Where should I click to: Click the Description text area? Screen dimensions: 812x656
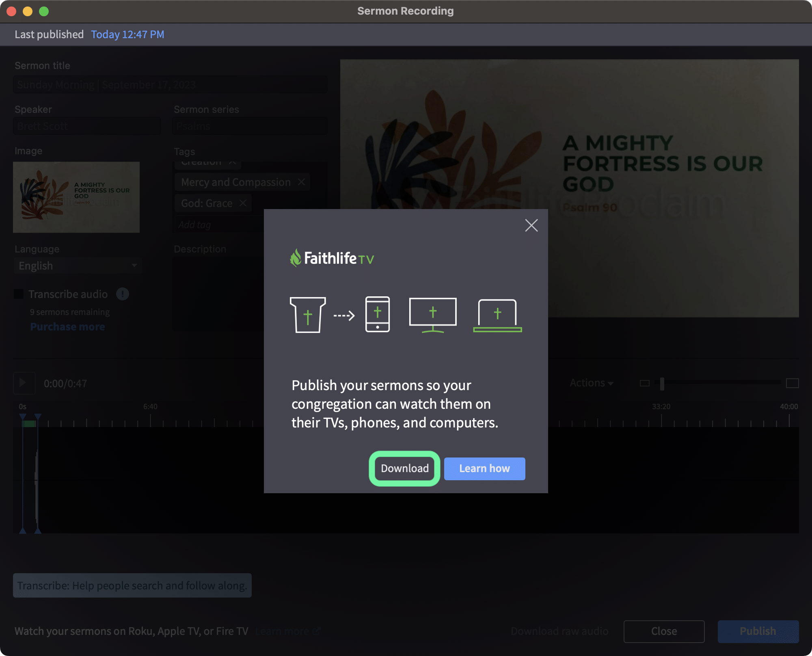tap(218, 294)
